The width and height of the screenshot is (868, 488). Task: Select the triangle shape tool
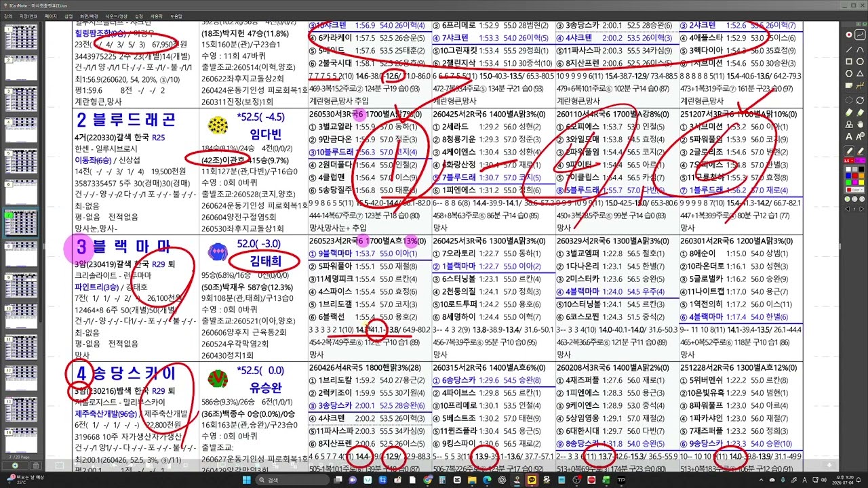coord(860,73)
